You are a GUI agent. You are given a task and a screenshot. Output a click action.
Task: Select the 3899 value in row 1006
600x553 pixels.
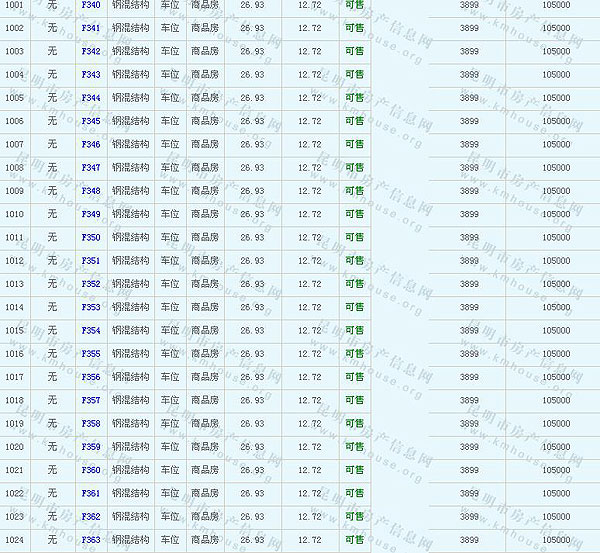(468, 121)
